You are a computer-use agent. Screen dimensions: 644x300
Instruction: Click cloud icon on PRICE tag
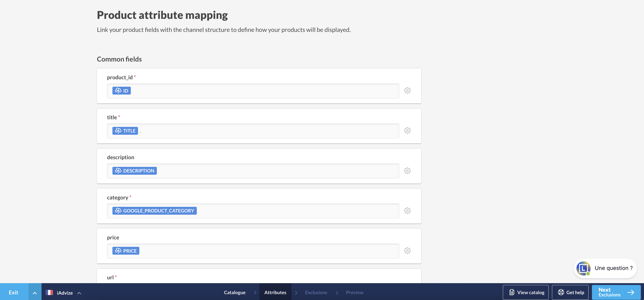coord(118,251)
